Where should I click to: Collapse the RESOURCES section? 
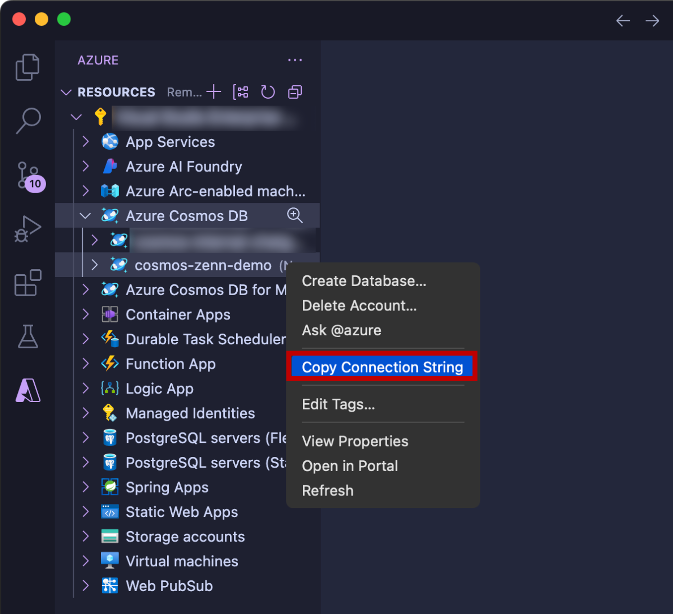coord(66,92)
